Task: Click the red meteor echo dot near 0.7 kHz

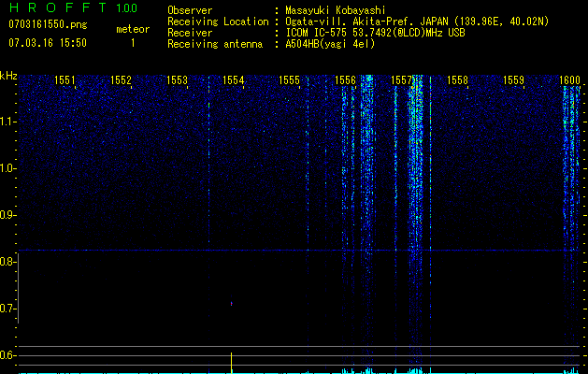Action: (232, 304)
